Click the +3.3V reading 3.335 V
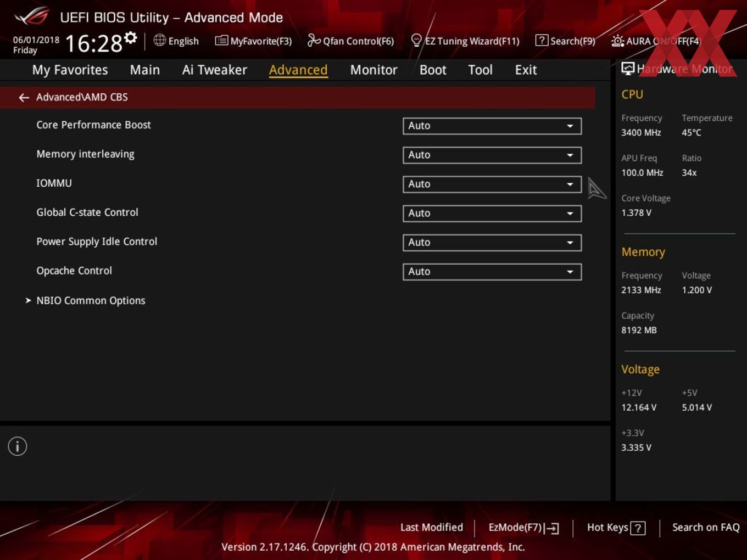This screenshot has width=747, height=560. (636, 447)
